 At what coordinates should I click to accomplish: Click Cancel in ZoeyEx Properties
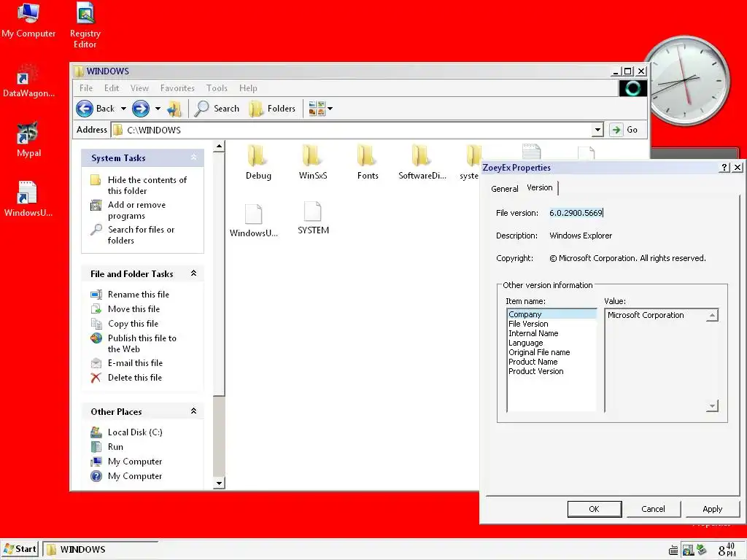653,509
